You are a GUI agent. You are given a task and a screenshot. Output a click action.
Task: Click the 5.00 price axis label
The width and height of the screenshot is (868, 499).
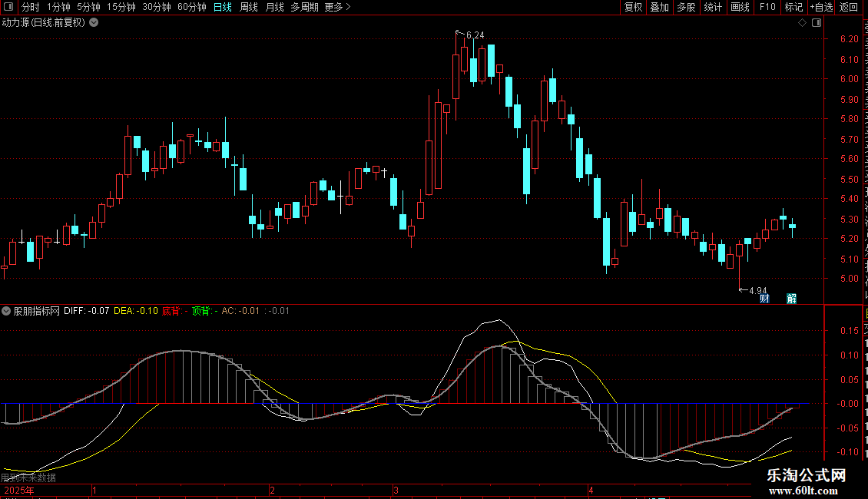click(x=849, y=279)
